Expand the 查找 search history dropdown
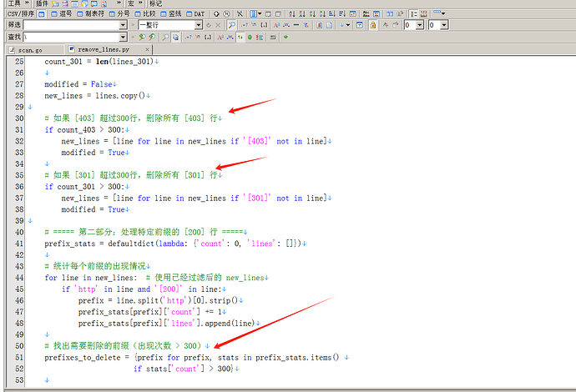 click(x=124, y=38)
